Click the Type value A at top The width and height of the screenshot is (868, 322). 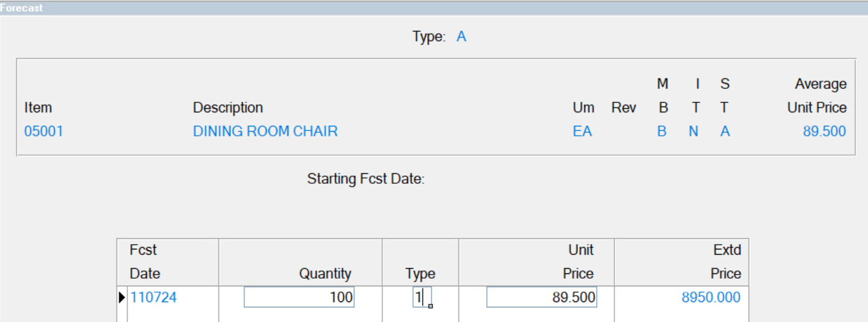[461, 37]
